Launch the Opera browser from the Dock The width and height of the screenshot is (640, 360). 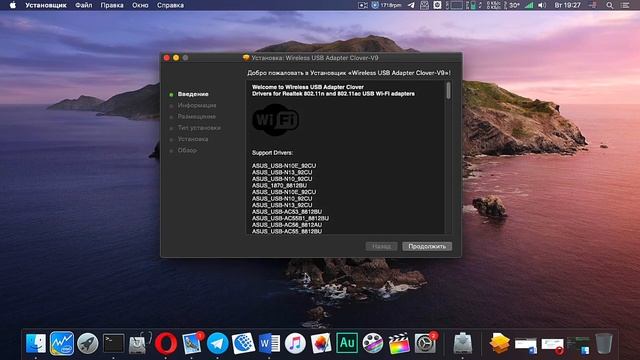point(166,343)
